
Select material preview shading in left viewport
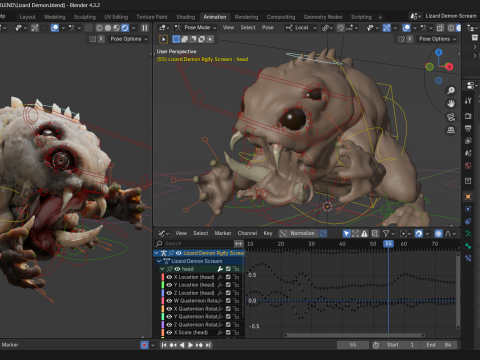pos(116,28)
